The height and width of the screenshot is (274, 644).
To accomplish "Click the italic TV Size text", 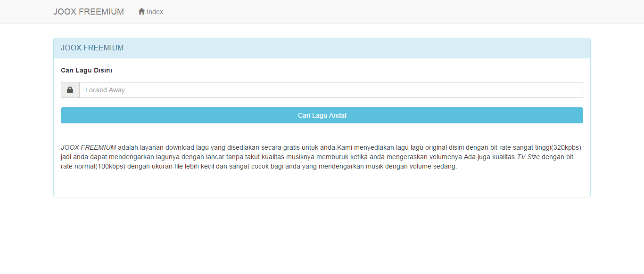I will tap(528, 157).
